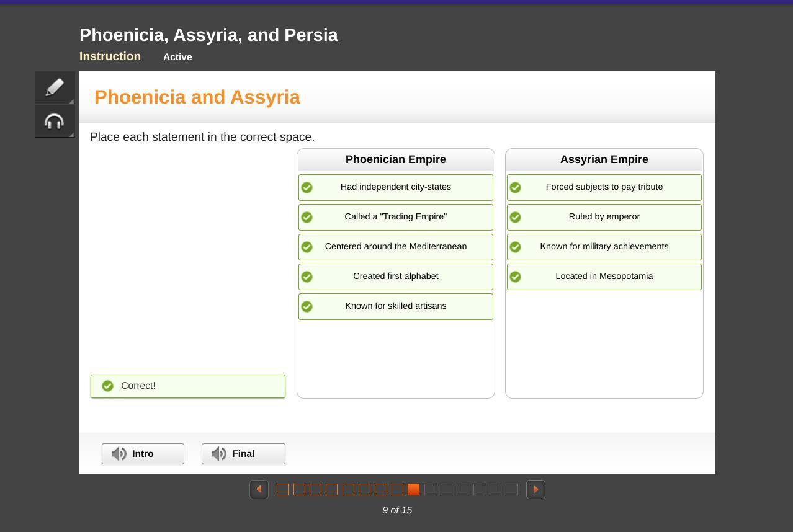The height and width of the screenshot is (532, 793).
Task: Open the headphones audio tool
Action: 55,122
